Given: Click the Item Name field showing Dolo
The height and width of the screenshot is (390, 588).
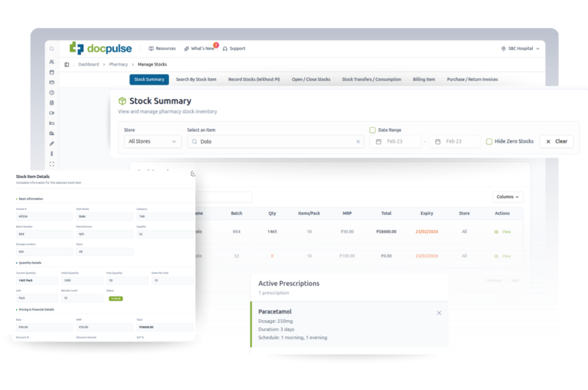Looking at the screenshot, I should click(x=104, y=216).
